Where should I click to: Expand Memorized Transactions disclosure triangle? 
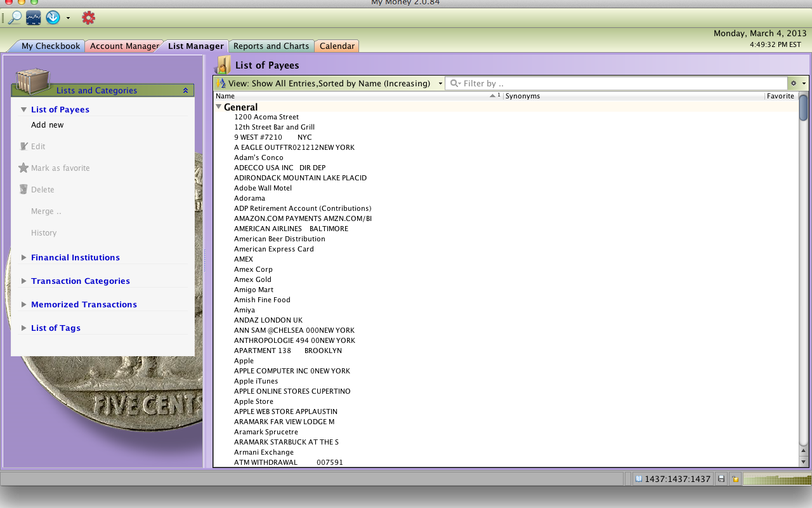click(23, 304)
